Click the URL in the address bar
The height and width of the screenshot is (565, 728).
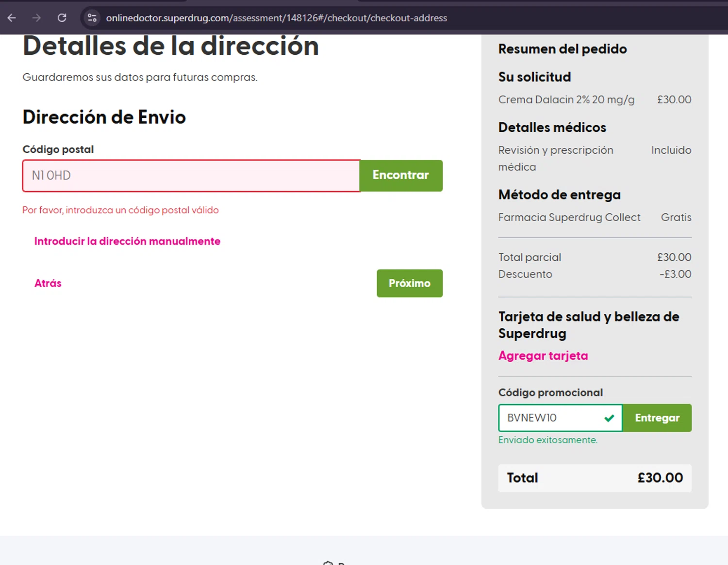[x=277, y=18]
